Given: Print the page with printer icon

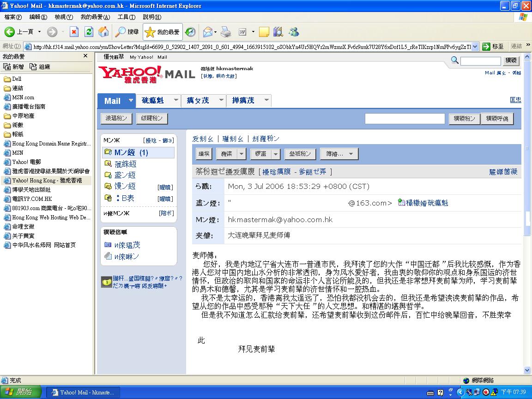Looking at the screenshot, I should 226,32.
